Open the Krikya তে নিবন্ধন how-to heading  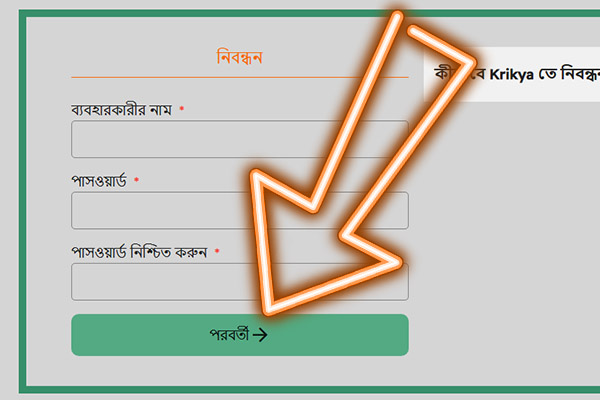(517, 74)
